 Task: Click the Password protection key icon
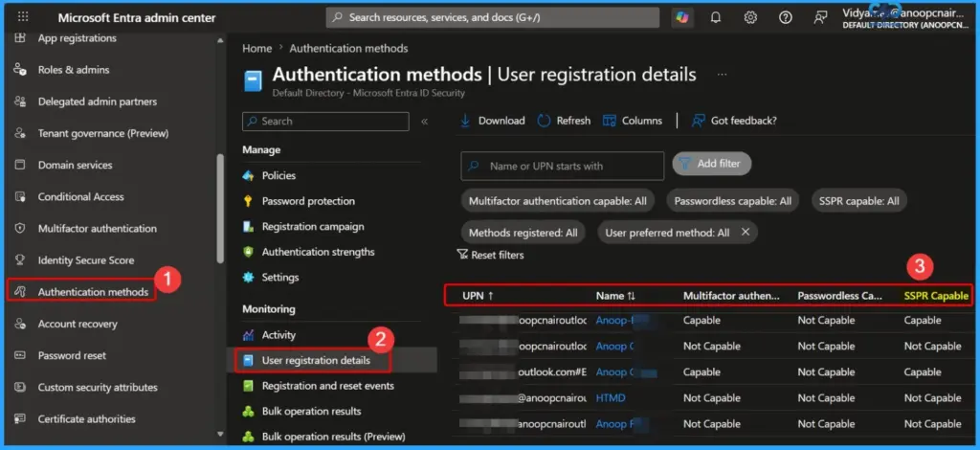coord(248,201)
